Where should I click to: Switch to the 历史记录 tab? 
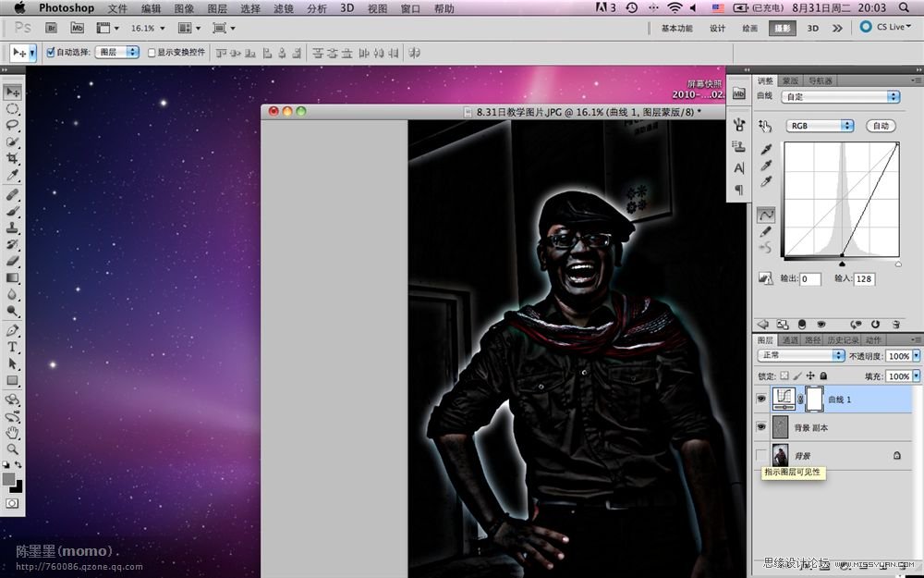(843, 340)
